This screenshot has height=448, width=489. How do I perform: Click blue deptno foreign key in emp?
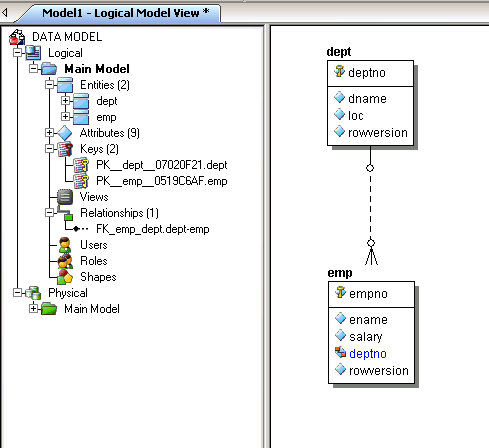[368, 354]
